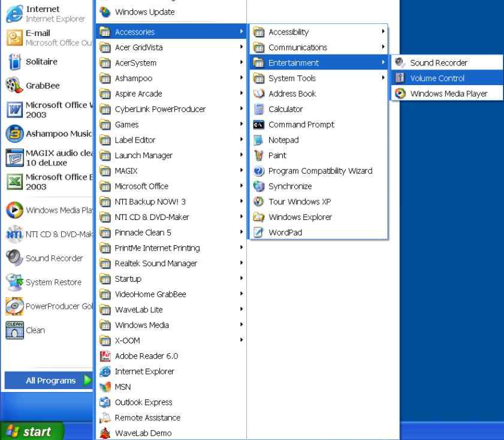
Task: Click the Volume Control speaker icon
Action: coord(400,78)
